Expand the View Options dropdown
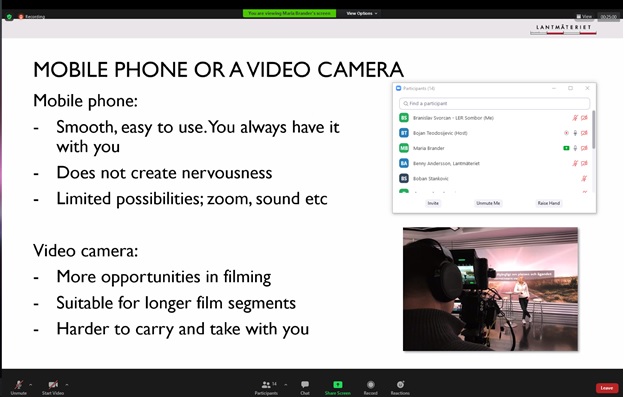629x397 pixels. click(362, 13)
